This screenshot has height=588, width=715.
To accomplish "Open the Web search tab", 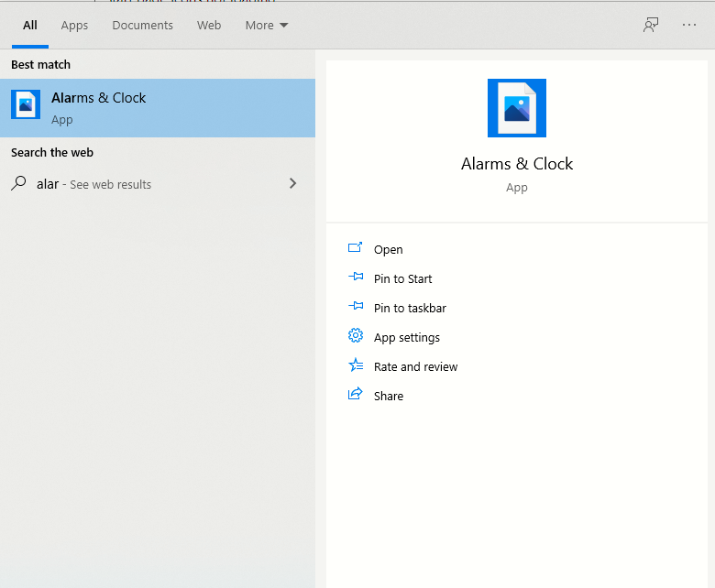I will tap(209, 26).
